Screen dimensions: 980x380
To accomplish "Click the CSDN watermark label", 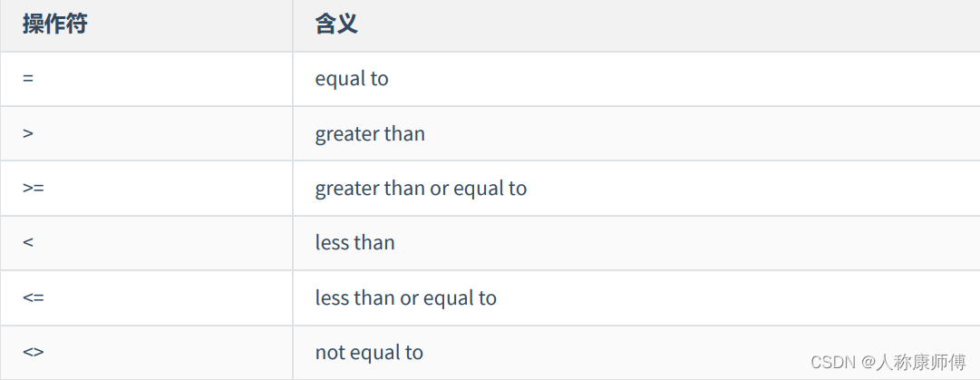I will tap(833, 363).
